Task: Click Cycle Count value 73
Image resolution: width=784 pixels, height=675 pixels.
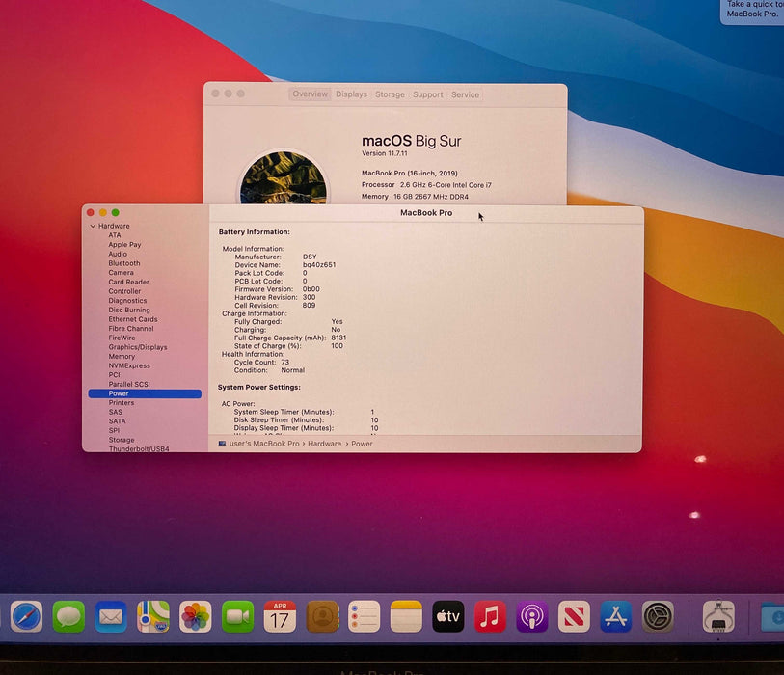Action: click(285, 362)
